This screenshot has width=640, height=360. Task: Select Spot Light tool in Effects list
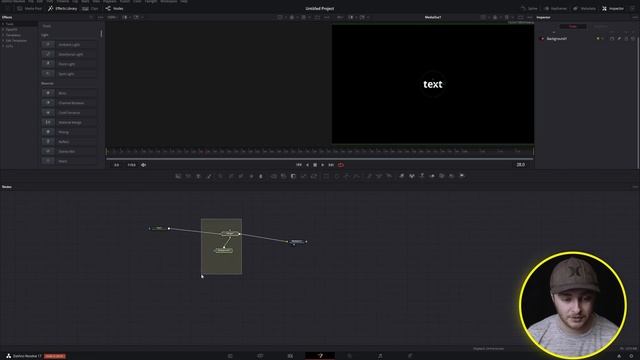click(x=69, y=74)
